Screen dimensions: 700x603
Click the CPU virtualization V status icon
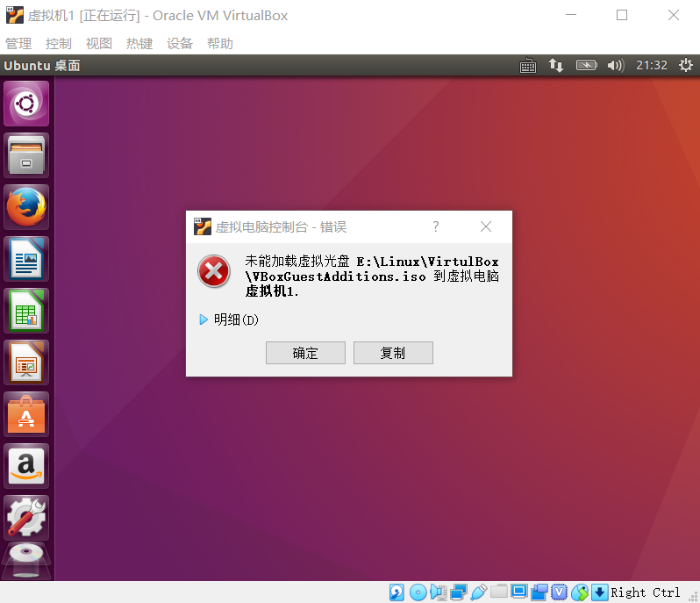click(x=559, y=592)
